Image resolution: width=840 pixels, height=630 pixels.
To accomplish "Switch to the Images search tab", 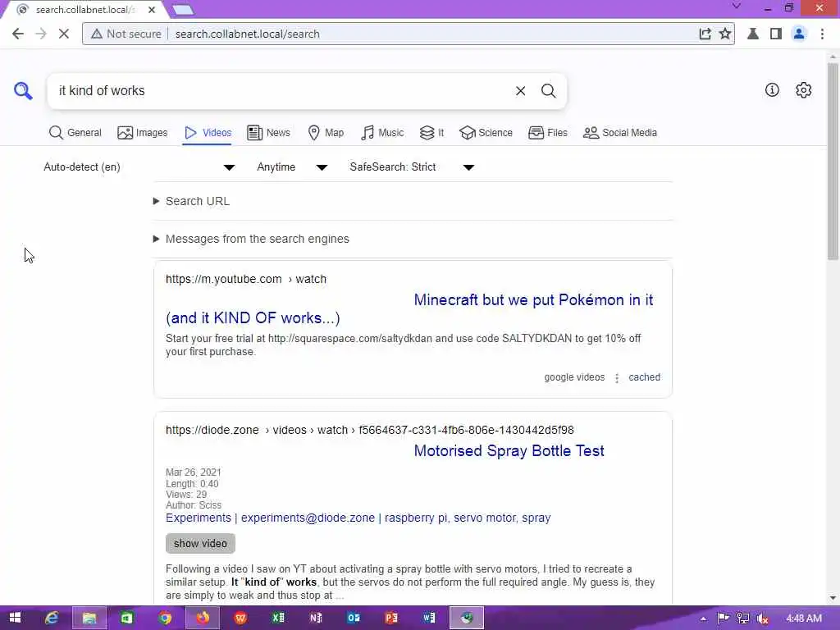I will [x=143, y=132].
